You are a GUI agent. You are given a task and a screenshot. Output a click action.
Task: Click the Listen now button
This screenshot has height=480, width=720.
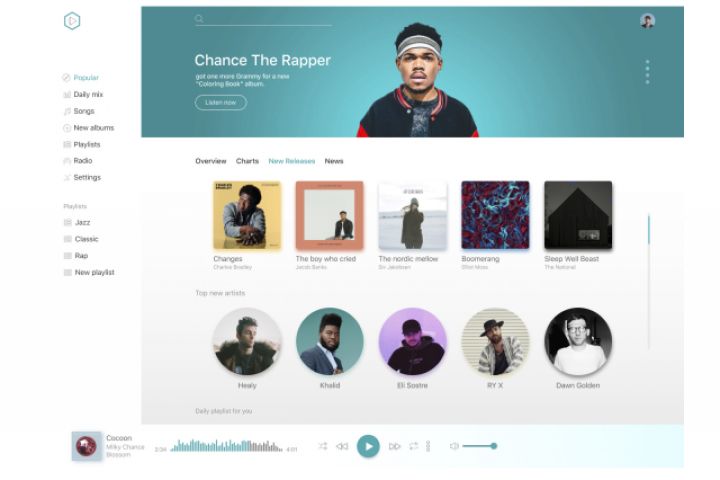click(221, 102)
